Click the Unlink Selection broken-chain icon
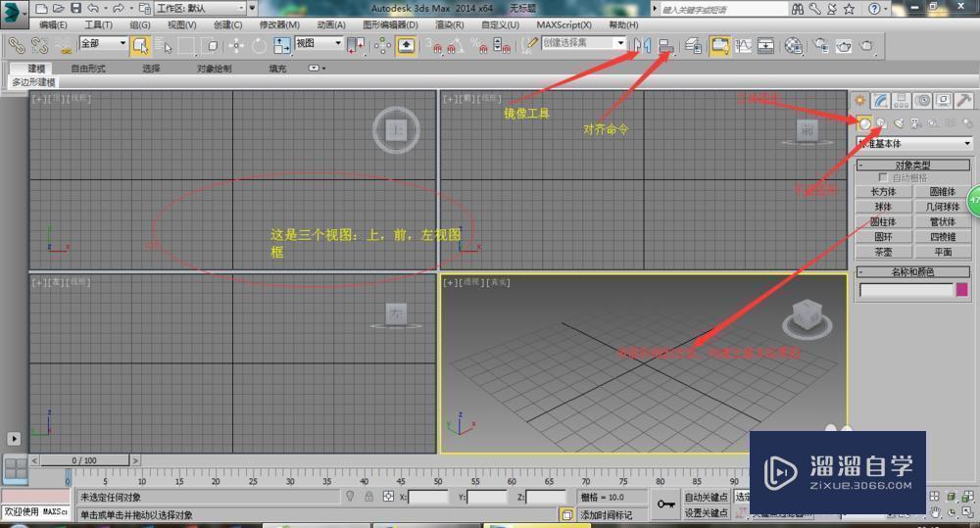Viewport: 980px width, 528px height. tap(40, 46)
